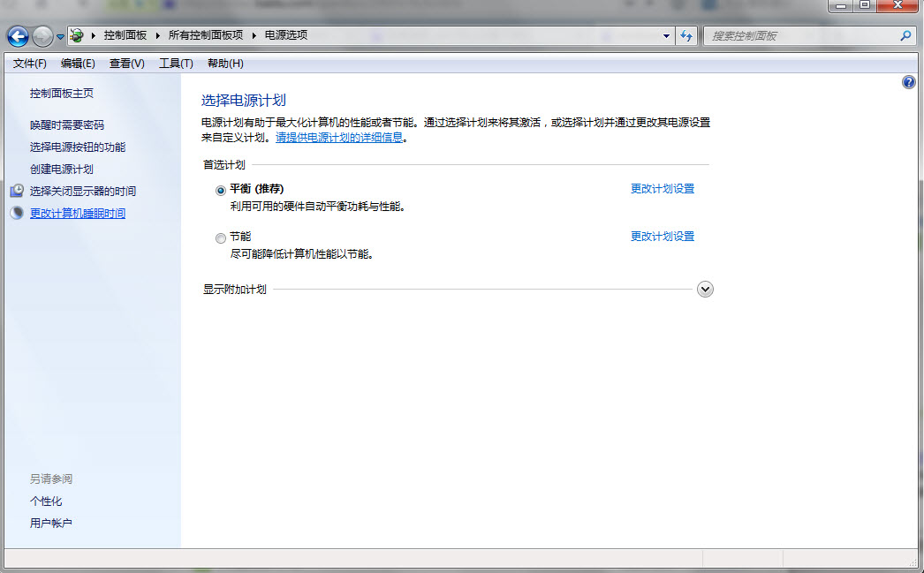Expand 显示附加计划 with the chevron
The image size is (924, 573).
click(x=704, y=289)
